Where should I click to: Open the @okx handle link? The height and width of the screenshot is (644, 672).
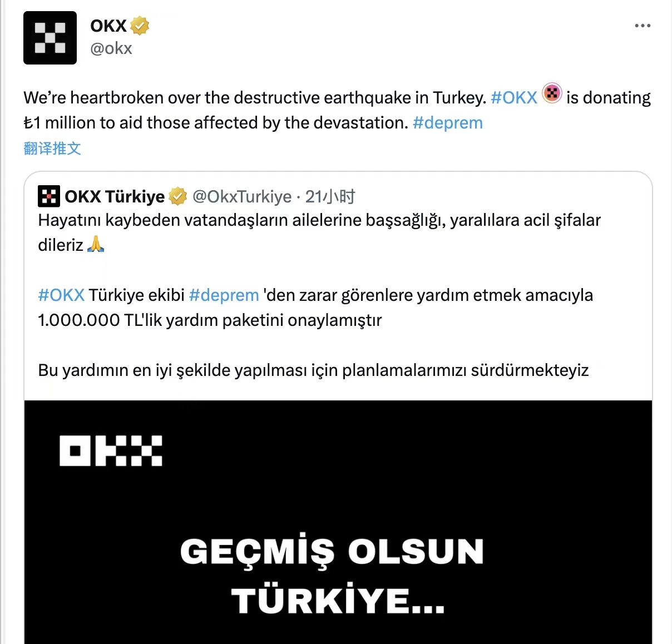tap(111, 48)
